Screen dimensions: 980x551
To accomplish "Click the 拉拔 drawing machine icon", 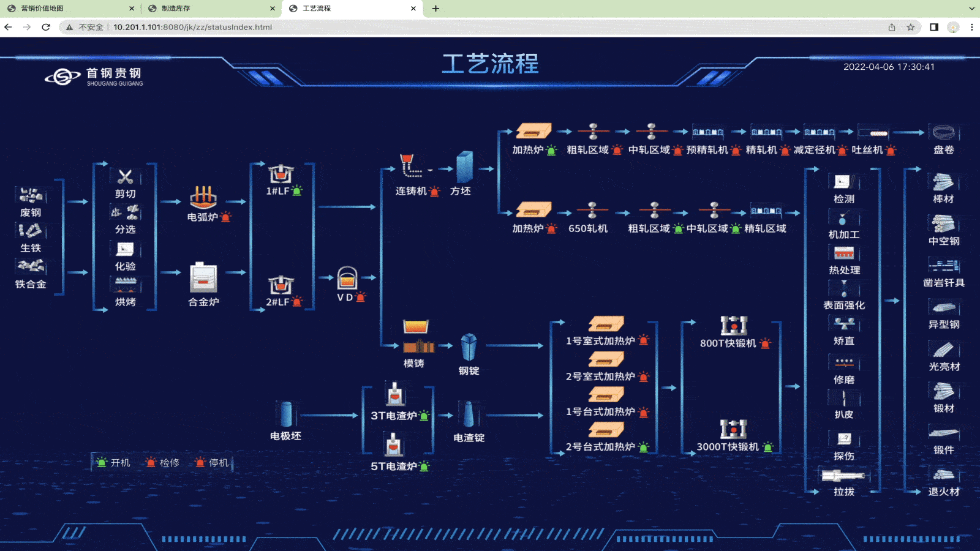I will tap(843, 476).
